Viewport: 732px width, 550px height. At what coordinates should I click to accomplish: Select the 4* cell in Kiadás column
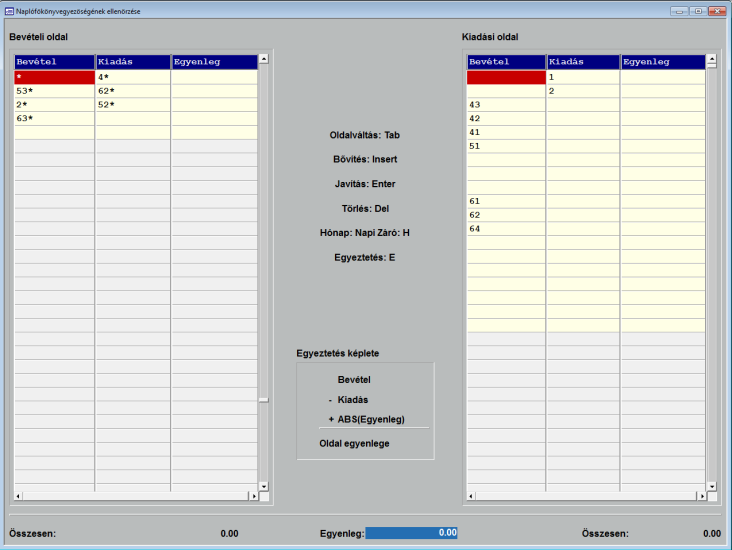133,77
